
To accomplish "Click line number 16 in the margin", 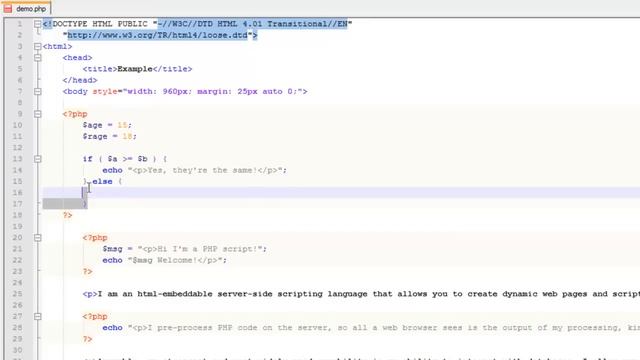I will pos(18,193).
